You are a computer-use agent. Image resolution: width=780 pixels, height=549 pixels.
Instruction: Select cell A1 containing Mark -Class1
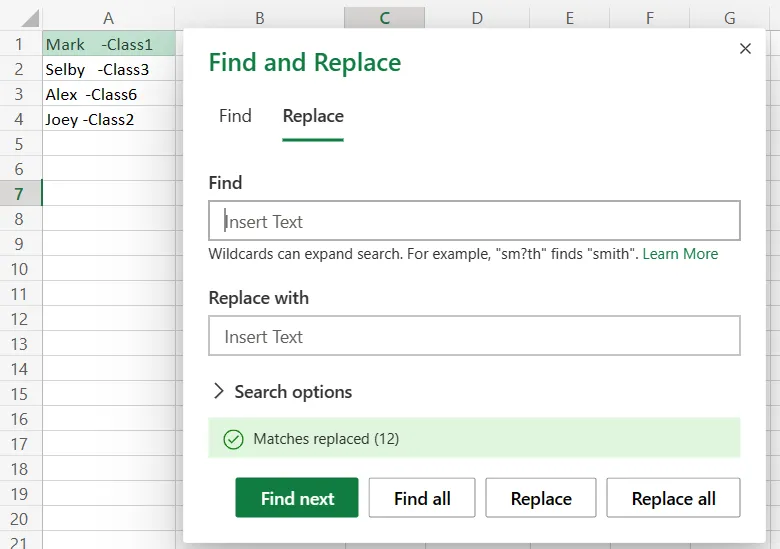[108, 44]
